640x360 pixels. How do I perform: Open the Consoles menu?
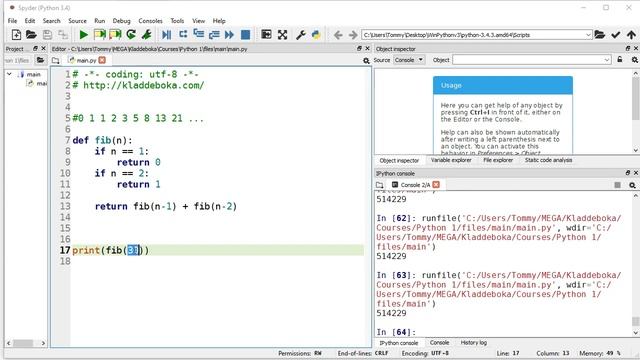[150, 21]
